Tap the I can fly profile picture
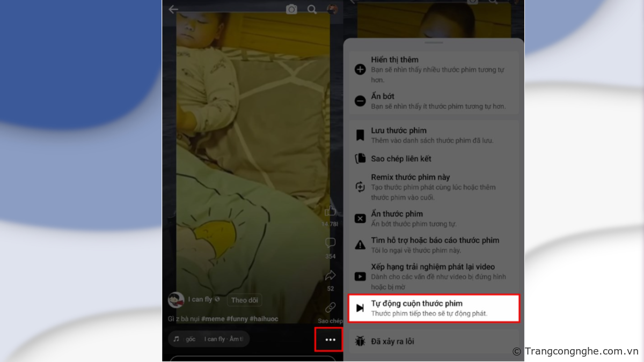The width and height of the screenshot is (644, 362). (176, 300)
